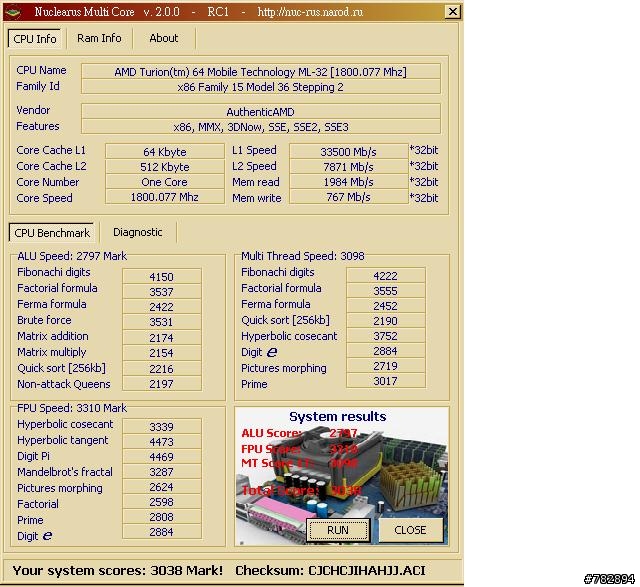This screenshot has height=587, width=640.
Task: Open the Ram Info tab
Action: (x=99, y=38)
